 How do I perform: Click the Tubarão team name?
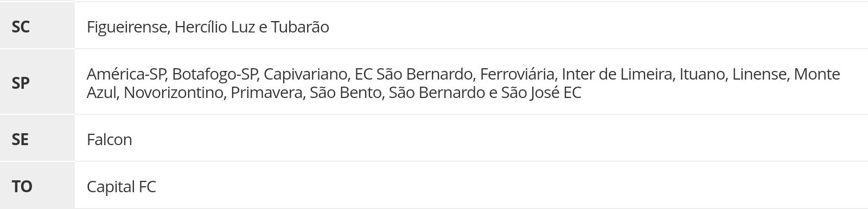[300, 27]
